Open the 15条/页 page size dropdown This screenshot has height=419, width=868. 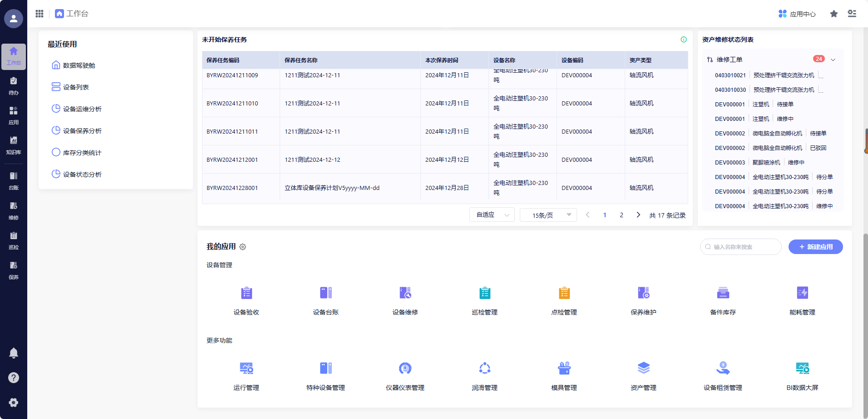(548, 215)
